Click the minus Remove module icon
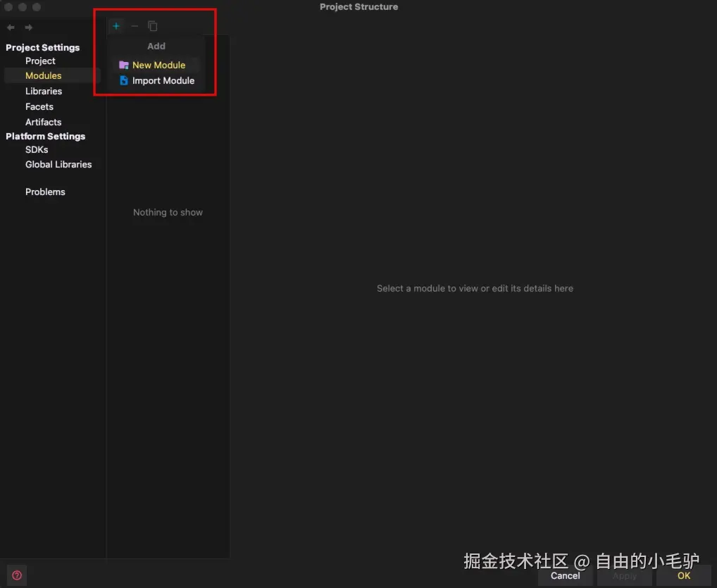Viewport: 717px width, 588px height. [x=135, y=26]
